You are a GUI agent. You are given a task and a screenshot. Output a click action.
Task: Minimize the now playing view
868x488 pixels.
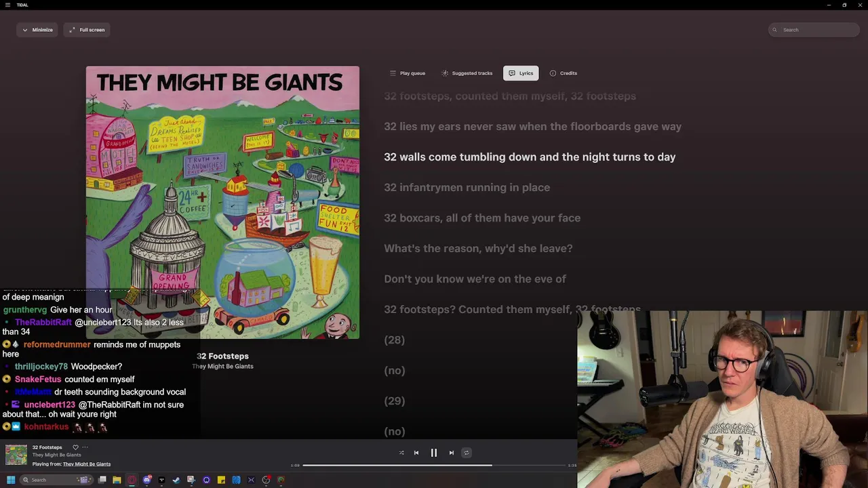37,30
